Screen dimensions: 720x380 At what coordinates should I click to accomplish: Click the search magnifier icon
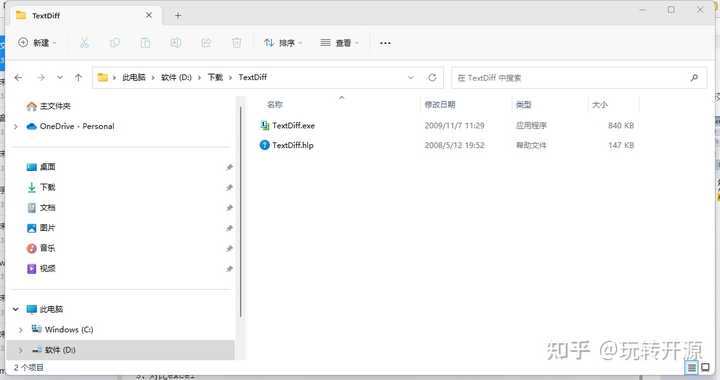pos(694,78)
